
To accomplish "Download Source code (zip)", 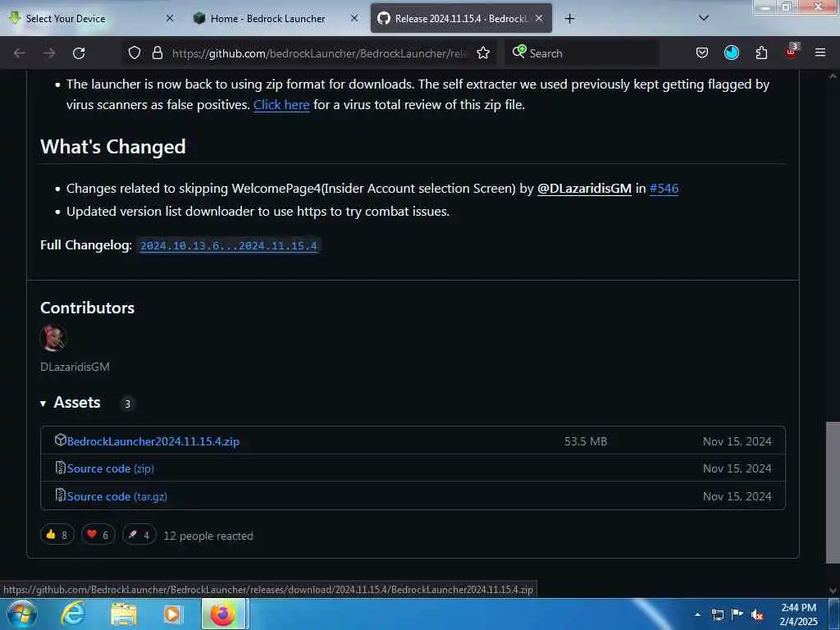I will click(x=111, y=468).
